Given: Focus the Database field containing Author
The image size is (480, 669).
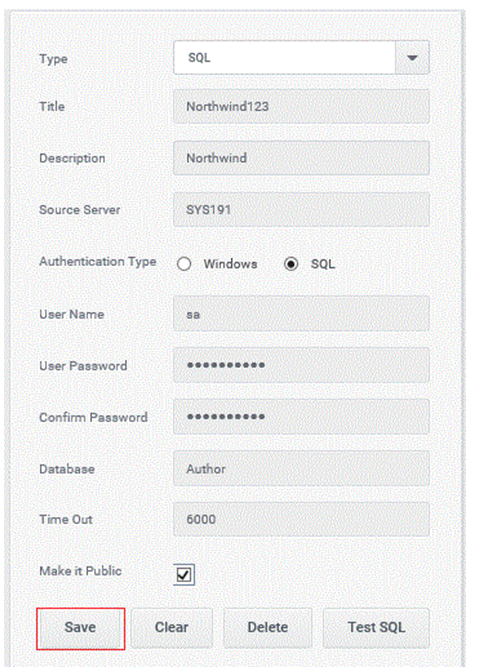Looking at the screenshot, I should click(301, 468).
